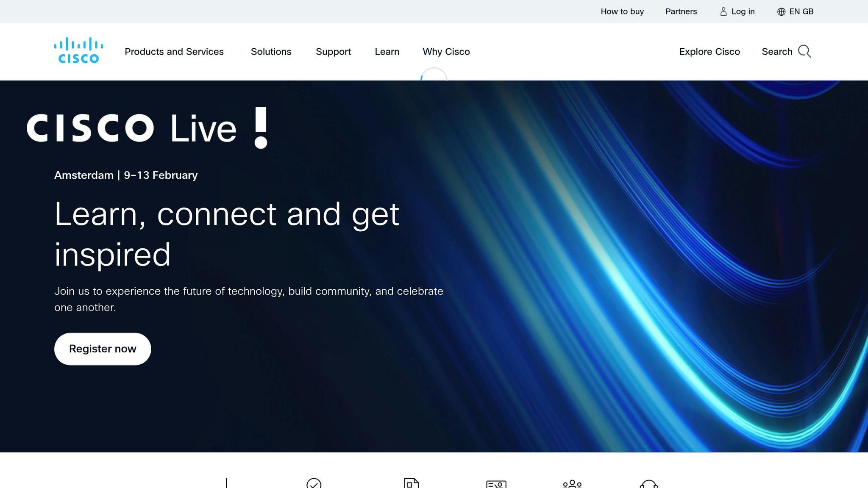Open the EN GB language selector

point(801,12)
